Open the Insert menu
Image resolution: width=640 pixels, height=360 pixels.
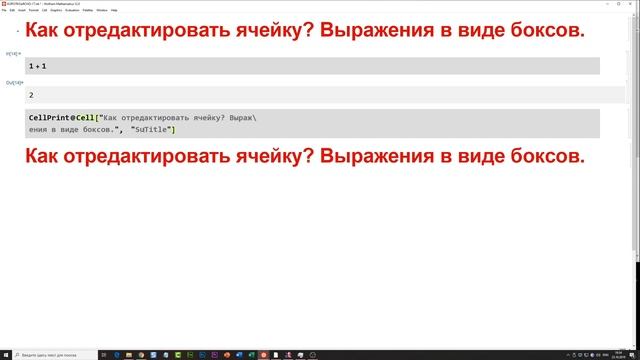pyautogui.click(x=22, y=10)
